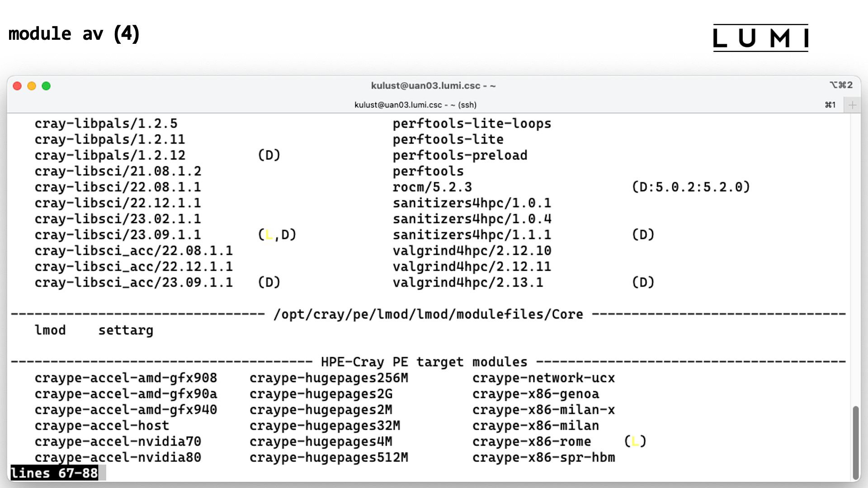Select text perftools-preload
Screen dimensions: 868x488
(x=460, y=155)
